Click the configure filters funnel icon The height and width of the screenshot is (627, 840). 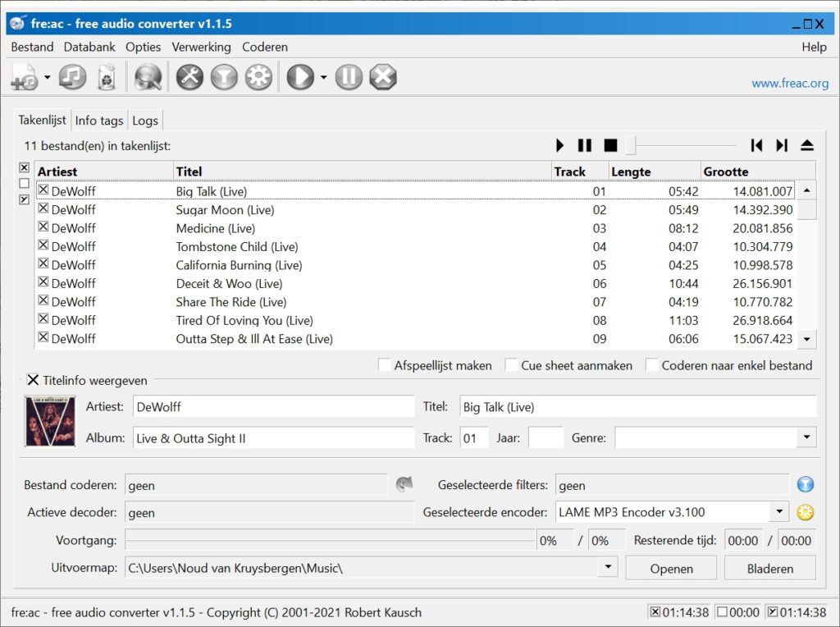[224, 77]
